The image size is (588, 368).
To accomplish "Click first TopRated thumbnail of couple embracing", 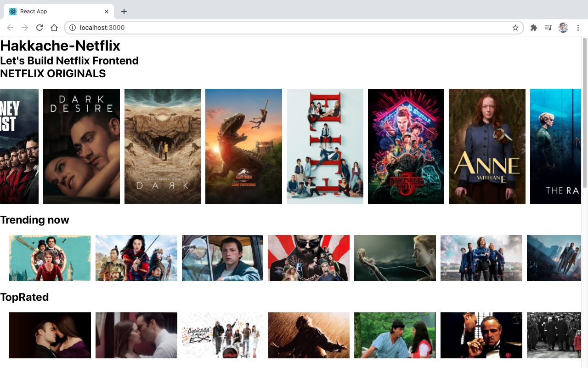I will (50, 335).
